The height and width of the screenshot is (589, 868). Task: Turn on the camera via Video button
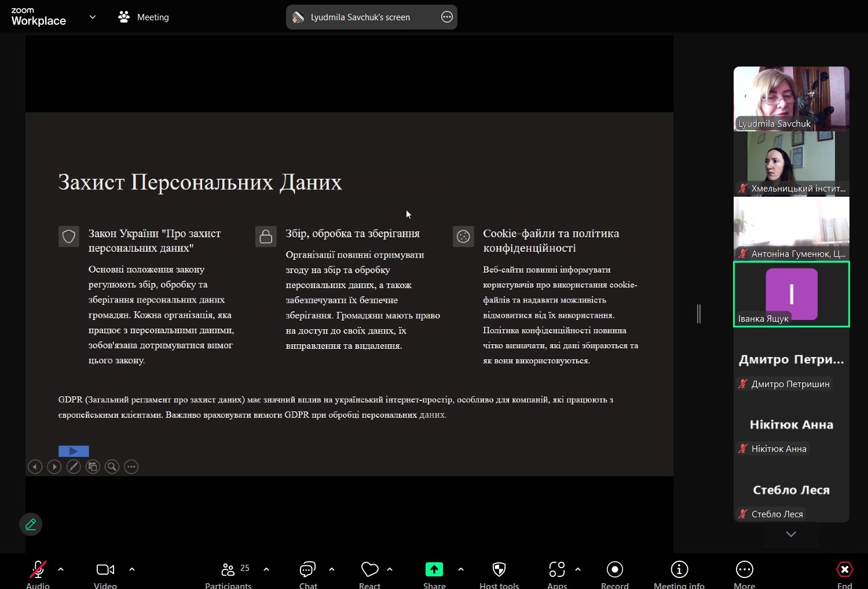tap(105, 570)
